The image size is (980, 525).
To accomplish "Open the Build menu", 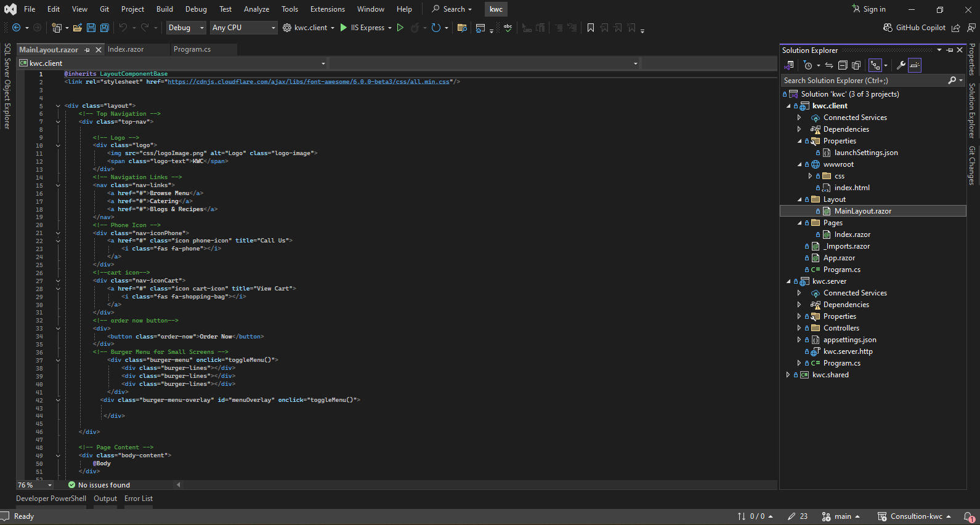I will click(164, 9).
